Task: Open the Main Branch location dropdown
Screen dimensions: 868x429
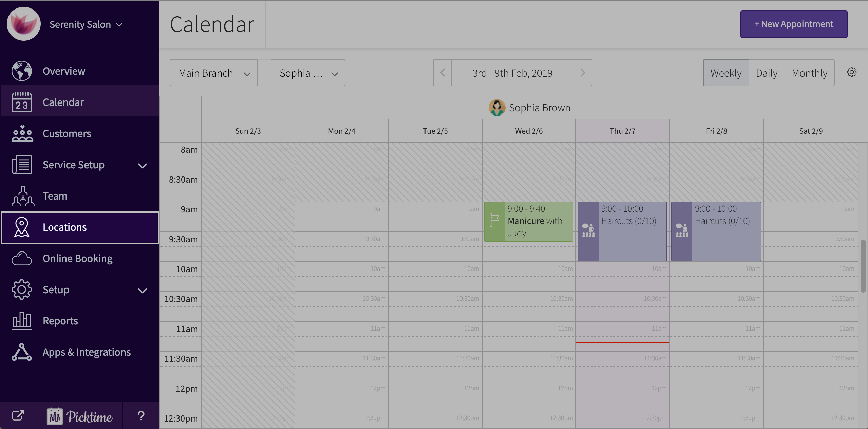Action: (x=214, y=73)
